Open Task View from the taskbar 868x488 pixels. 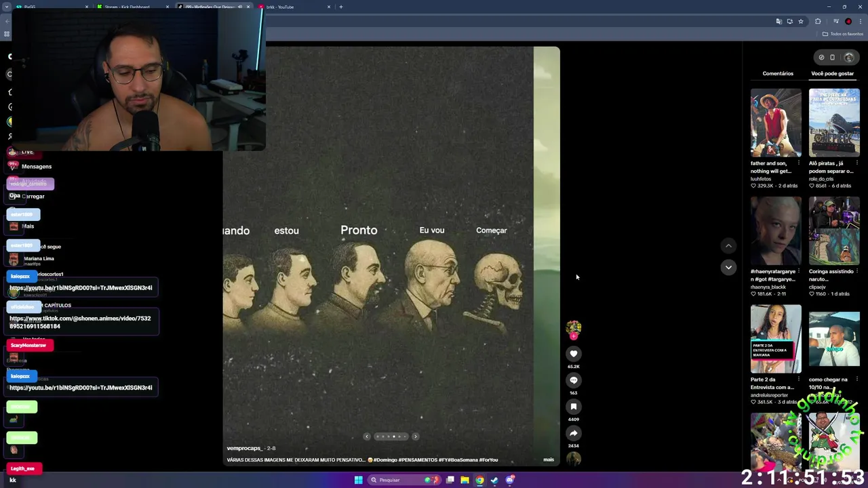(450, 480)
